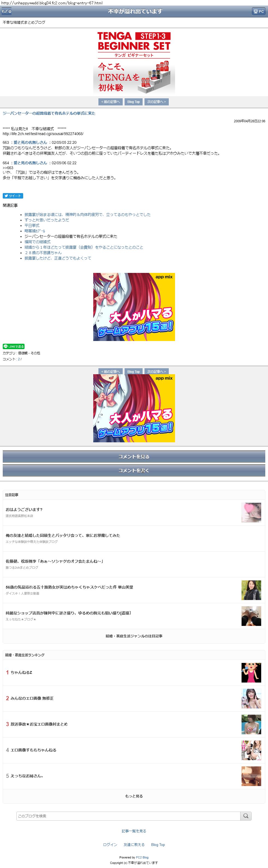Open the related link 福岡での結婚式
This screenshot has width=268, height=868.
click(37, 242)
